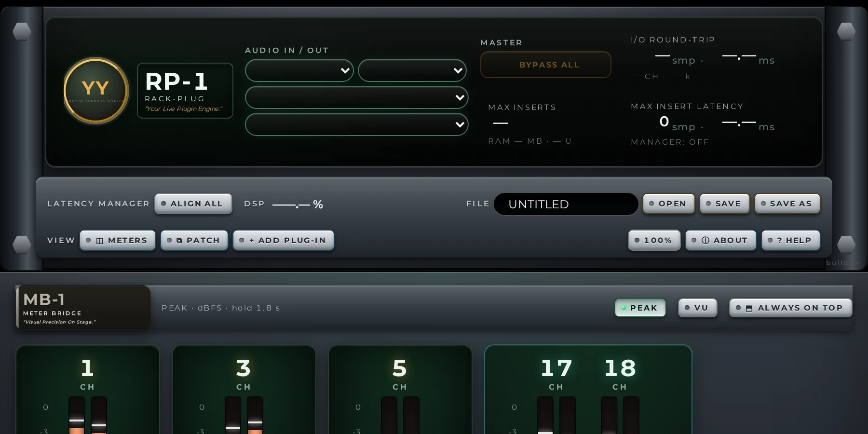Image resolution: width=868 pixels, height=434 pixels.
Task: Toggle the Bypass All master button
Action: coord(546,65)
